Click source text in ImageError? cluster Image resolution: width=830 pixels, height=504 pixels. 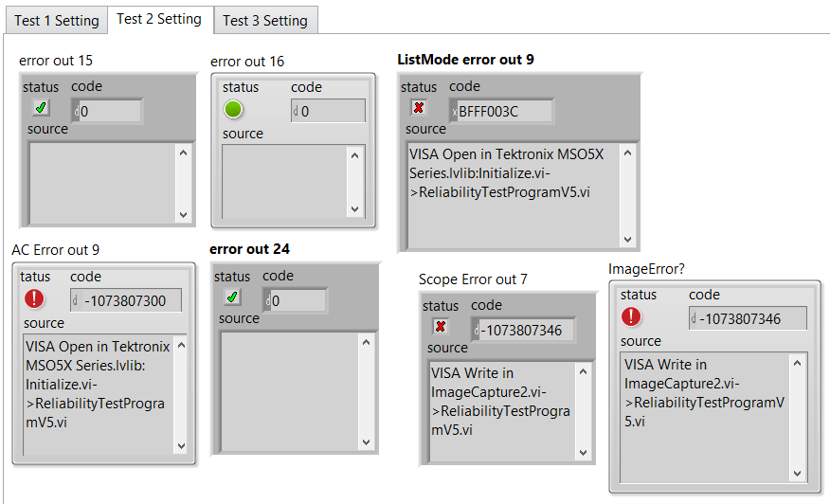704,393
